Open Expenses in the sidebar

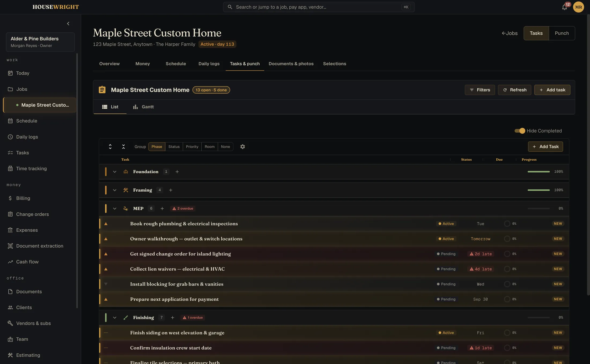coord(40,230)
